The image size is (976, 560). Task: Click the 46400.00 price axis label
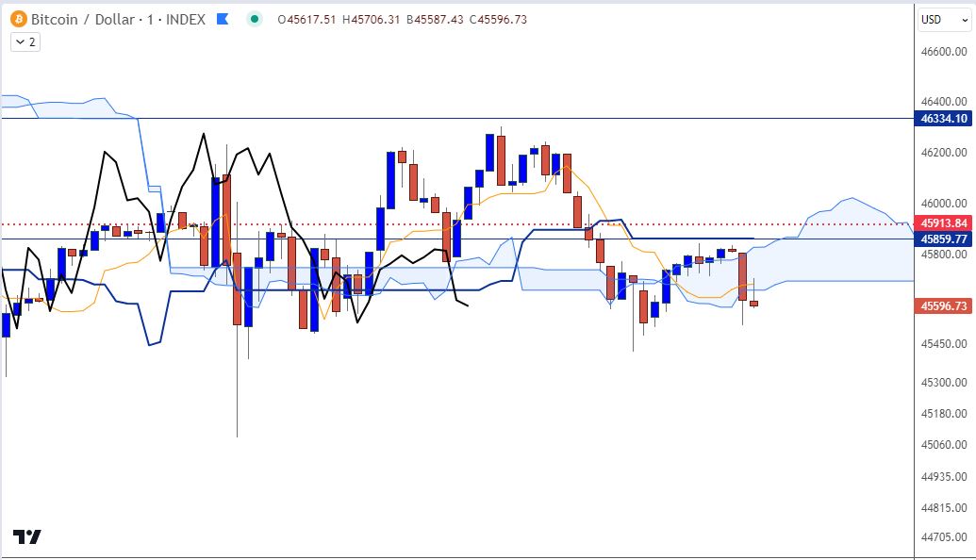point(944,101)
